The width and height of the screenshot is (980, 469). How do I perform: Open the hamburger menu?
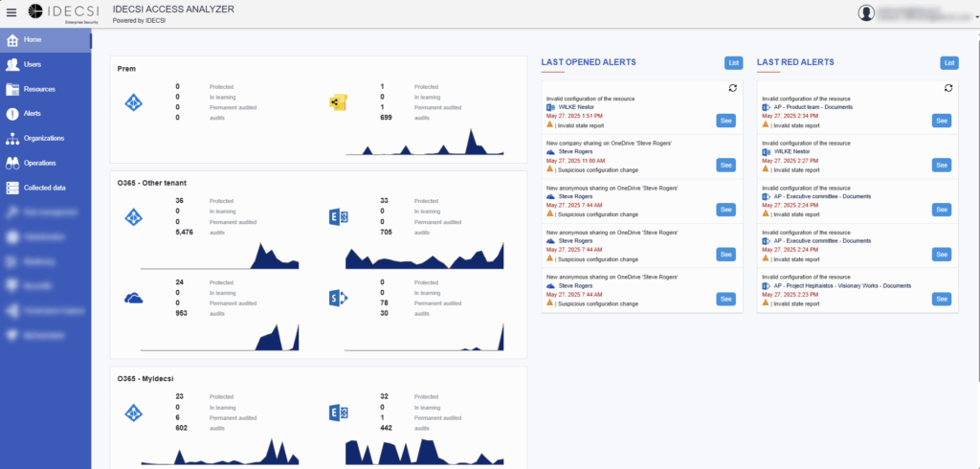11,13
